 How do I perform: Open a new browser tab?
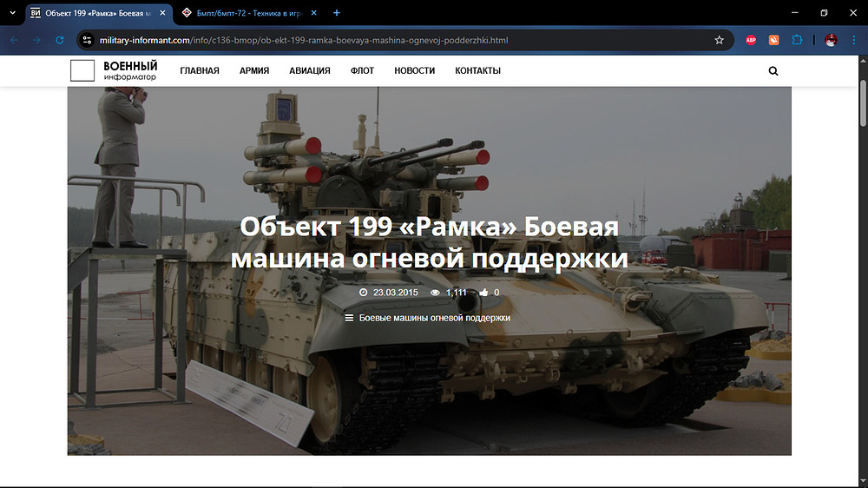click(x=337, y=13)
